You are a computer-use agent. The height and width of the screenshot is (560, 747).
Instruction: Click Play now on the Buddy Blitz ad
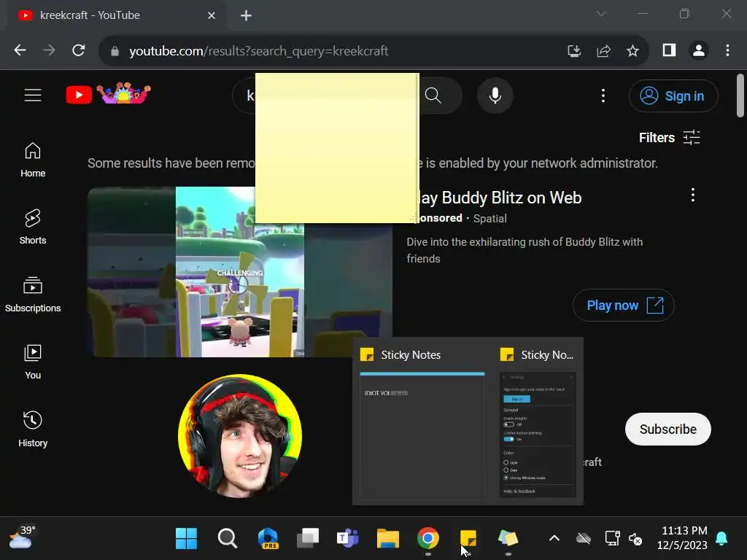click(623, 306)
